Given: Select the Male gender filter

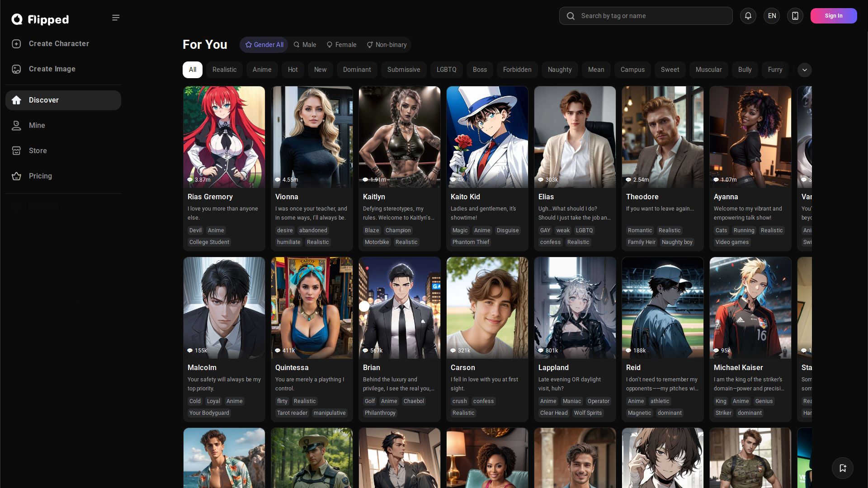Looking at the screenshot, I should [305, 45].
